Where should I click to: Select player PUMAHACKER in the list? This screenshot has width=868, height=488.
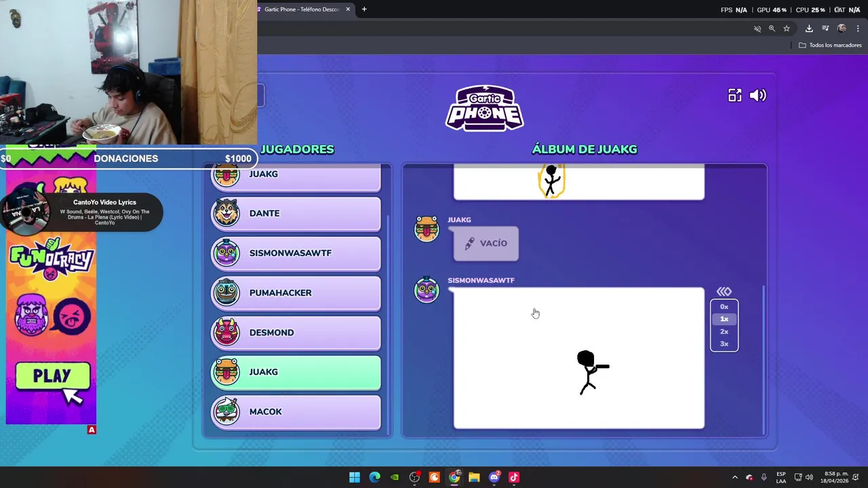pyautogui.click(x=296, y=293)
